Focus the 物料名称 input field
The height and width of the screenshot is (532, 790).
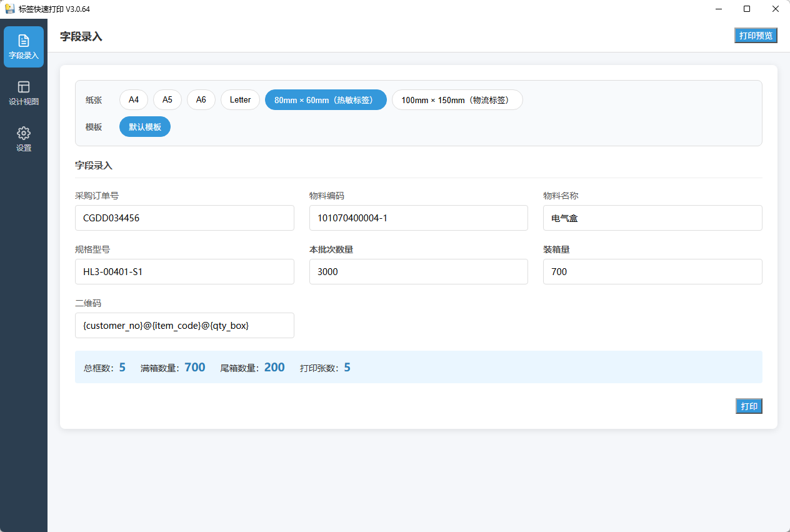652,218
